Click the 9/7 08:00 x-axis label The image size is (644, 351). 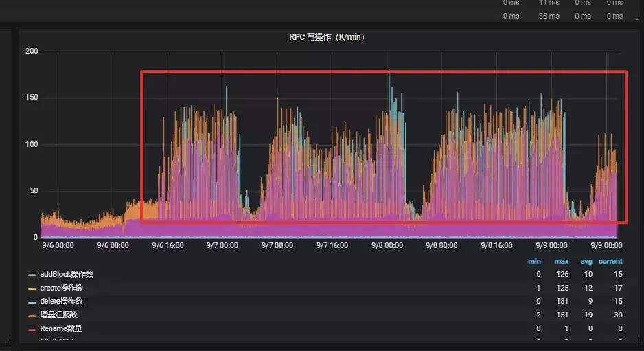[277, 245]
